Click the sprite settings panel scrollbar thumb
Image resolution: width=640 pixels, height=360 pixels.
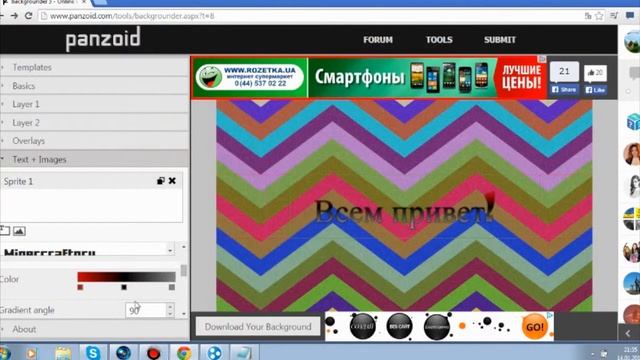(x=184, y=270)
